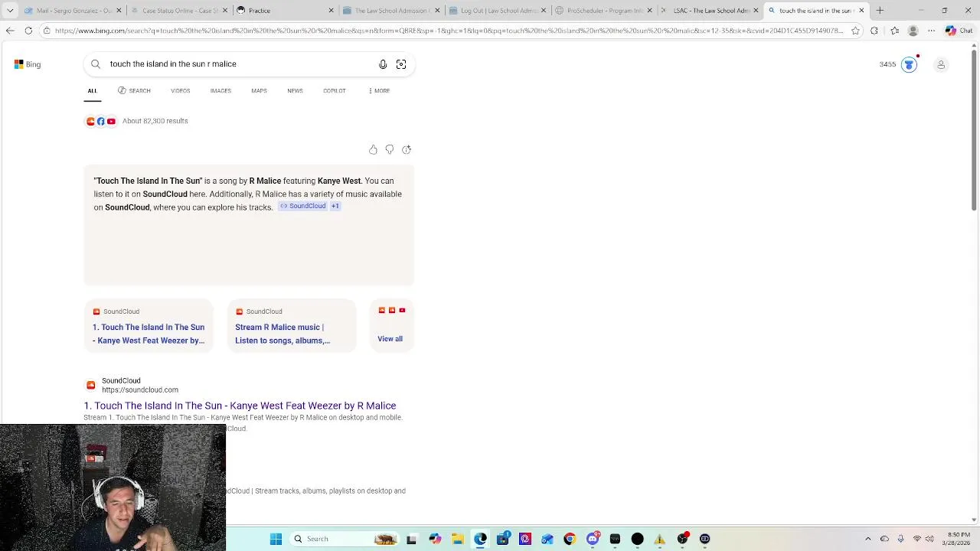
Task: Open the main SoundCloud result title link
Action: tap(240, 406)
